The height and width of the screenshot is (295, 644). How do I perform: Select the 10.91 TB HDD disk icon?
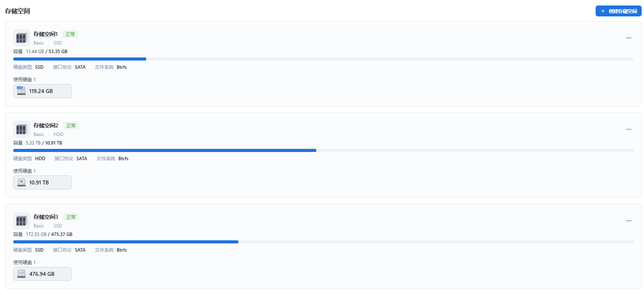pyautogui.click(x=21, y=182)
